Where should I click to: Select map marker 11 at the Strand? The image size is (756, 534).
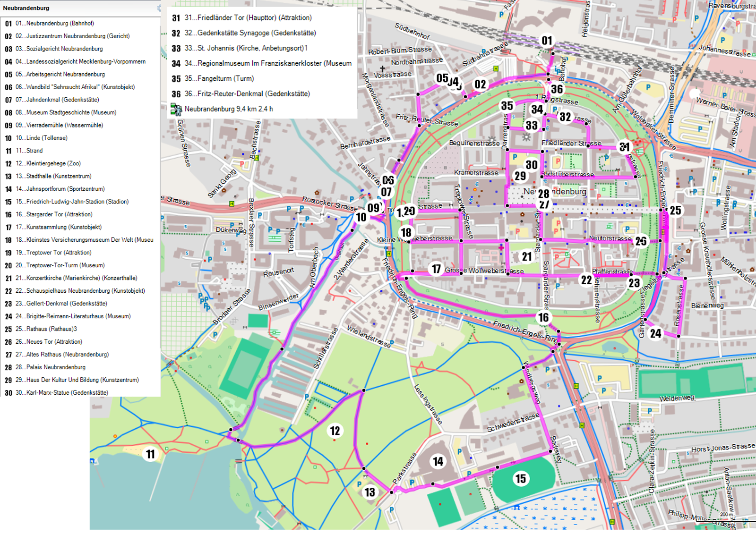pos(150,454)
